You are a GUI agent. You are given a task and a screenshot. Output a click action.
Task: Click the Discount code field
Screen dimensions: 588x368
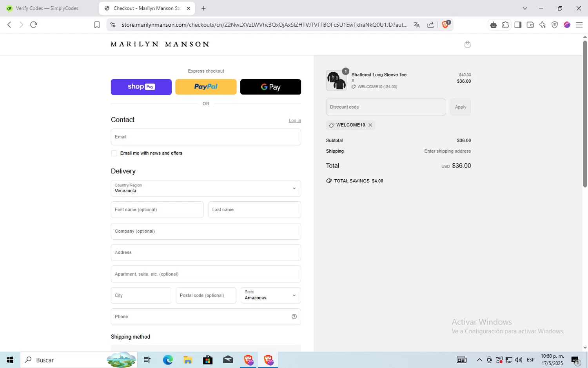pyautogui.click(x=386, y=107)
